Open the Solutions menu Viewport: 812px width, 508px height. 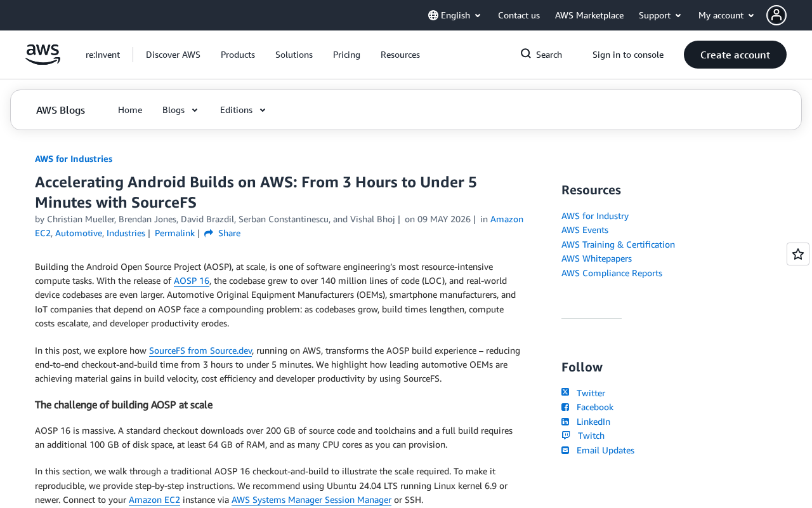coord(294,55)
